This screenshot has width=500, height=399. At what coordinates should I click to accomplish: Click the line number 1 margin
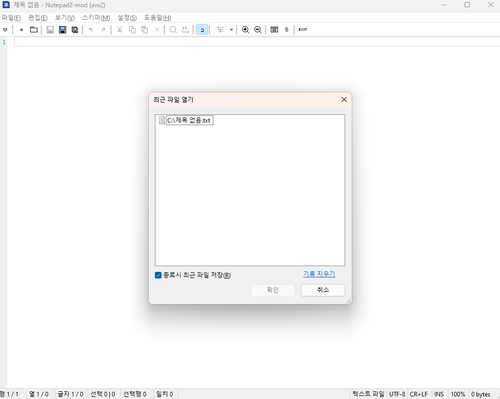point(4,42)
